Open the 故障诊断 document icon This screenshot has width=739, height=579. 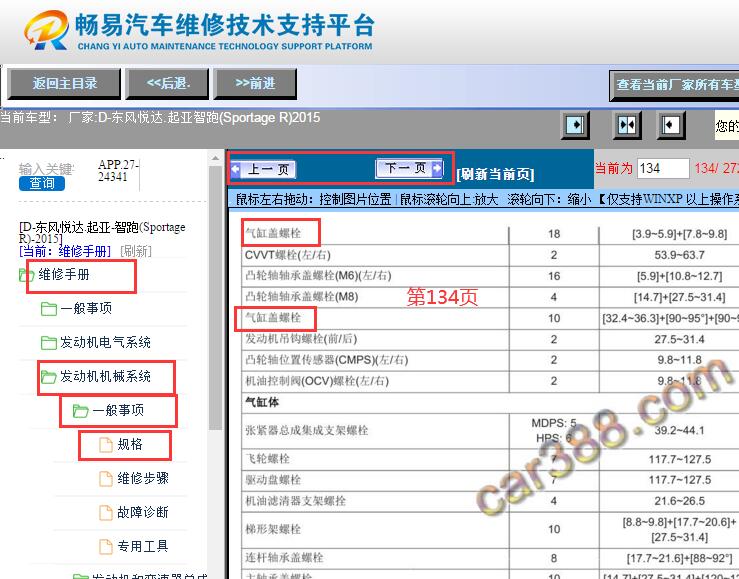pyautogui.click(x=106, y=512)
